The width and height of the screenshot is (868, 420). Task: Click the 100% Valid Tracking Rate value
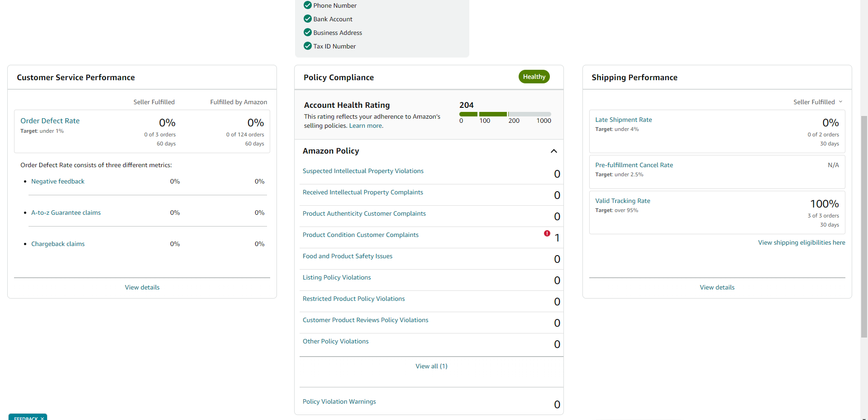(824, 204)
